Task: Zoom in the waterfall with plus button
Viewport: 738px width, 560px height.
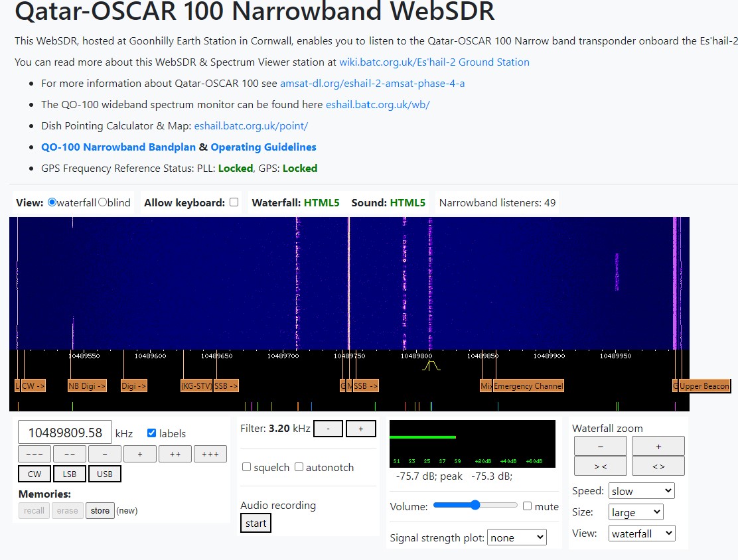Action: point(658,446)
